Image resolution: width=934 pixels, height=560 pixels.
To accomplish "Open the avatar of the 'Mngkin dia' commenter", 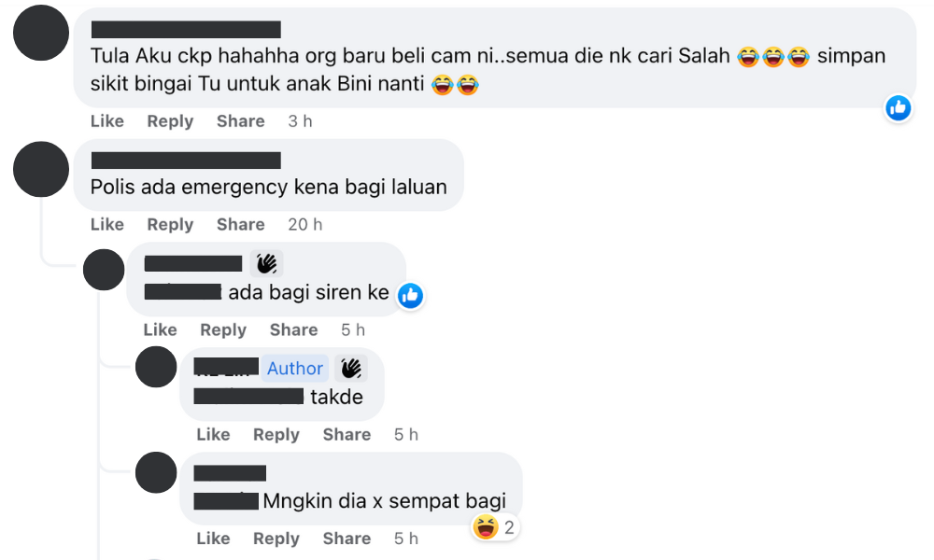I will tap(156, 472).
